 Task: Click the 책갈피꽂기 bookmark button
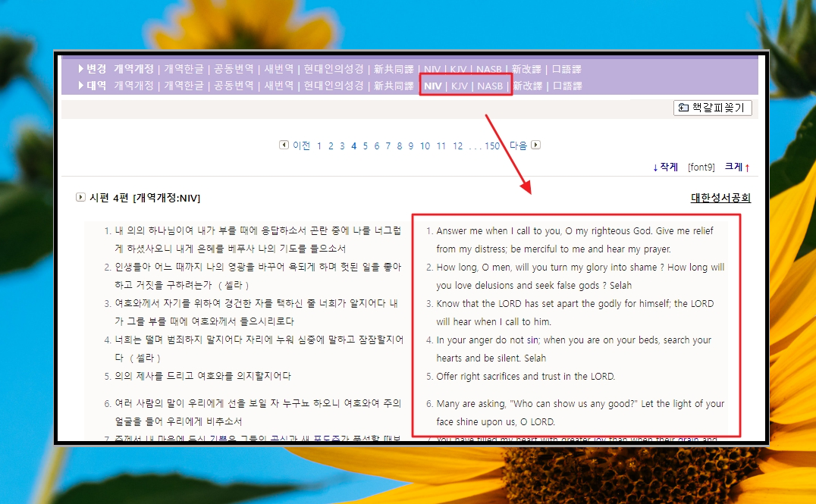coord(712,108)
